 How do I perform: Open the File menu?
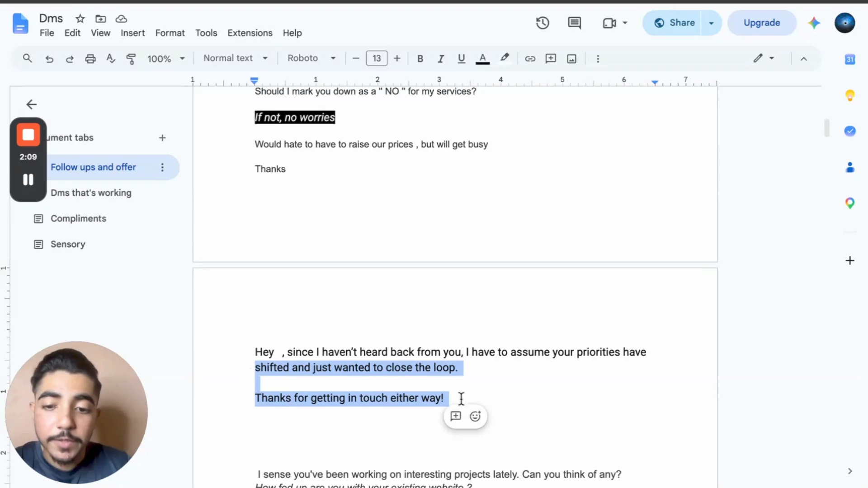click(x=47, y=33)
